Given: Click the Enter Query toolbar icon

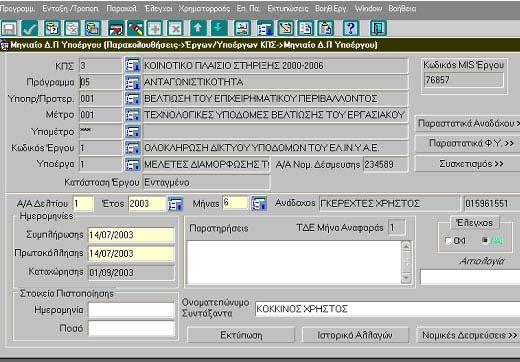Looking at the screenshot, I should point(52,28).
